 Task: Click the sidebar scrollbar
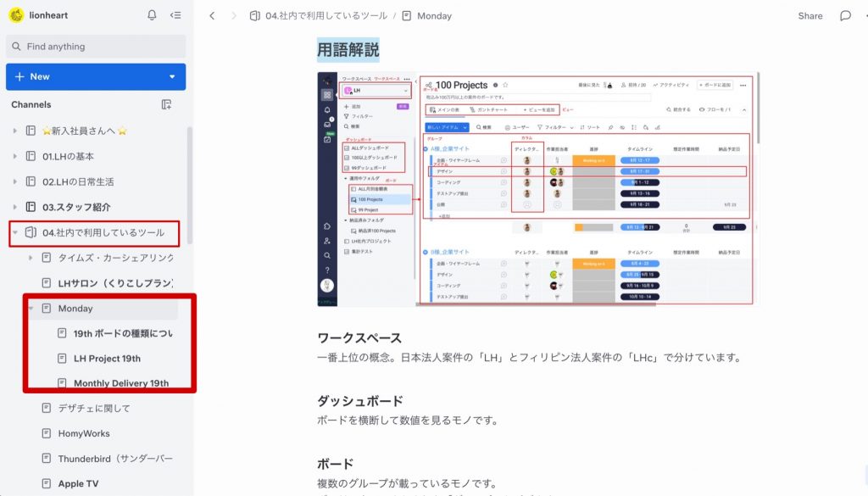[190, 186]
